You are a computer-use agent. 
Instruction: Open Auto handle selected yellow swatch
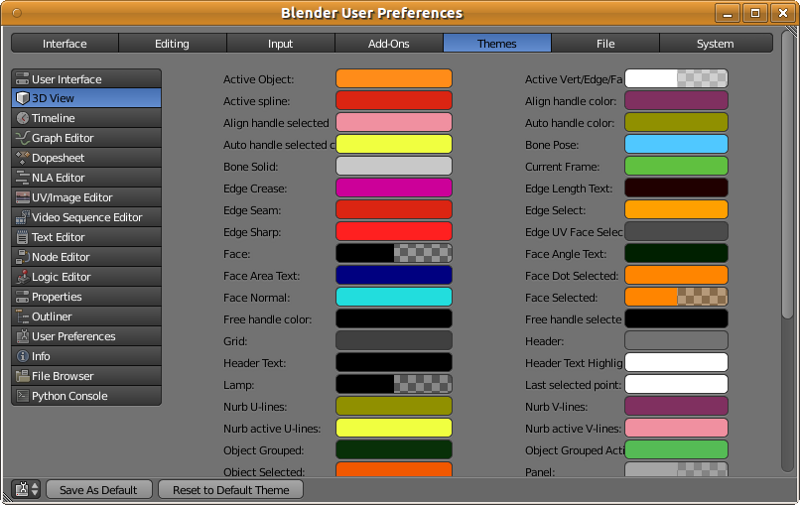(x=394, y=144)
